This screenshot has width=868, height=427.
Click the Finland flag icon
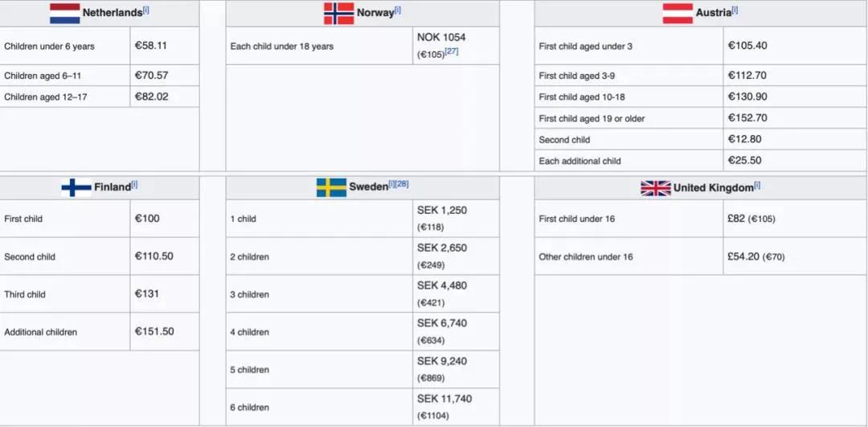pyautogui.click(x=76, y=188)
